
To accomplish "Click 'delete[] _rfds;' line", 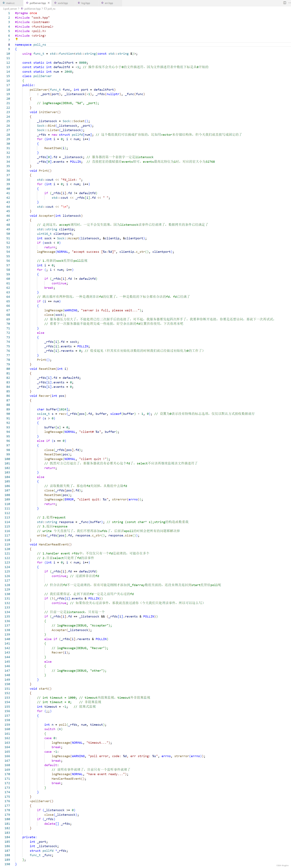I will point(58,824).
